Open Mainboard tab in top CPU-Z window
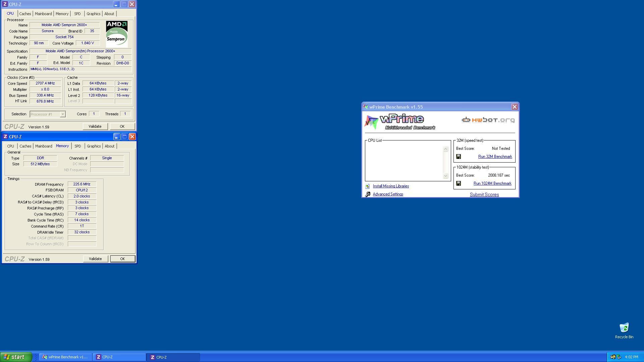 43,14
